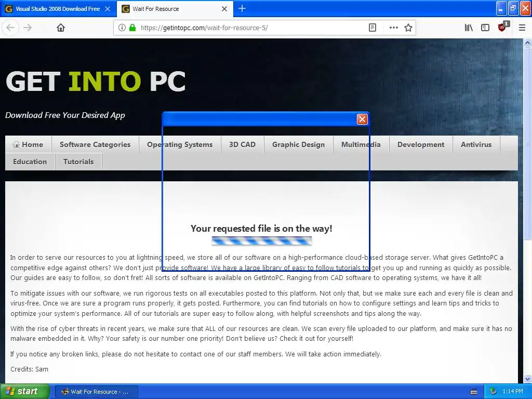This screenshot has width=532, height=399.
Task: Open the 3D CAD menu item
Action: [x=242, y=144]
